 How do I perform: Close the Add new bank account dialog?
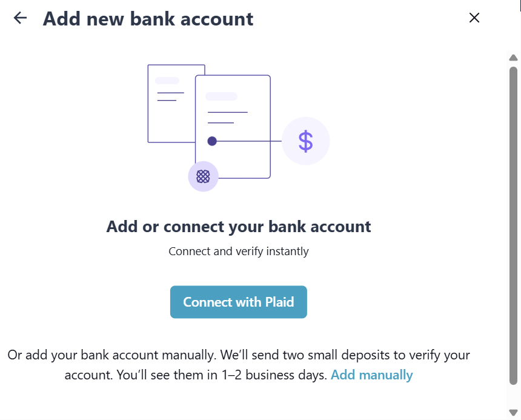[474, 18]
